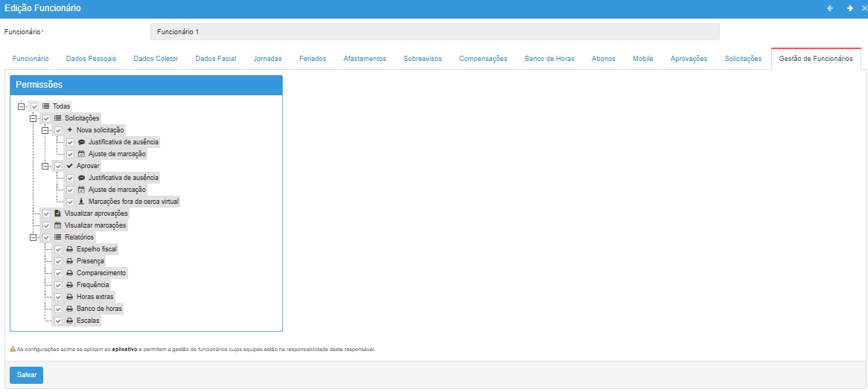Collapse the Relatórios tree node

[33, 238]
